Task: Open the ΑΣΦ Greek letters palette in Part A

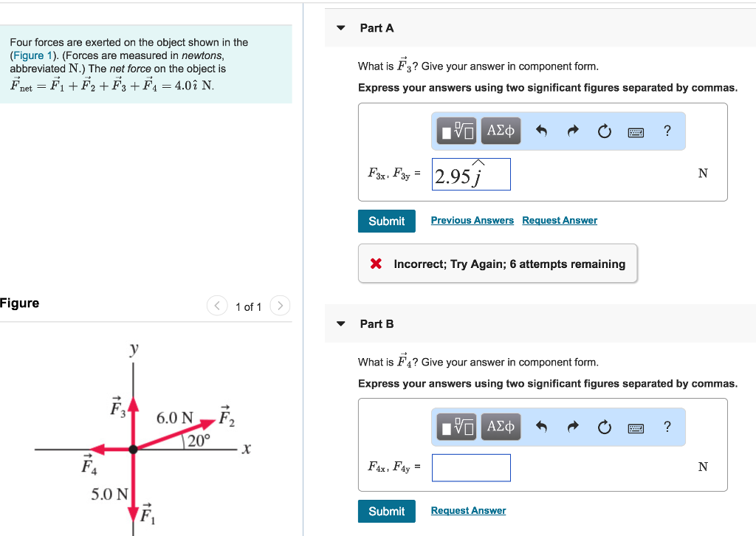Action: click(x=501, y=131)
